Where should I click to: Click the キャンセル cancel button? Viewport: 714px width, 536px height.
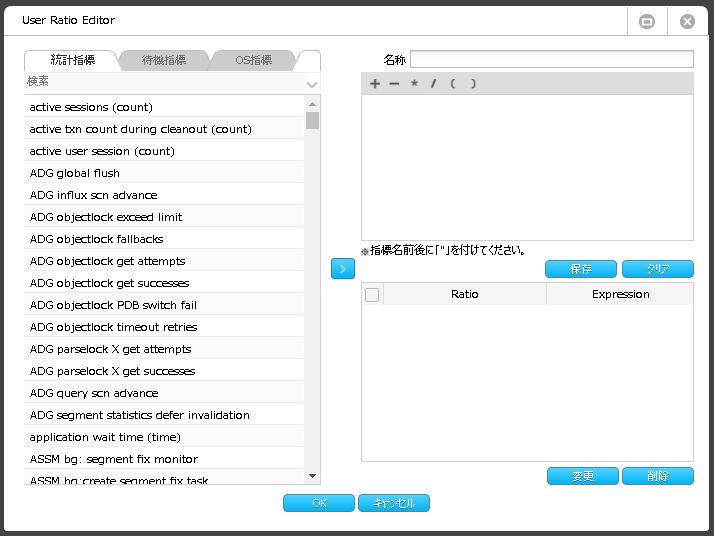coord(394,503)
